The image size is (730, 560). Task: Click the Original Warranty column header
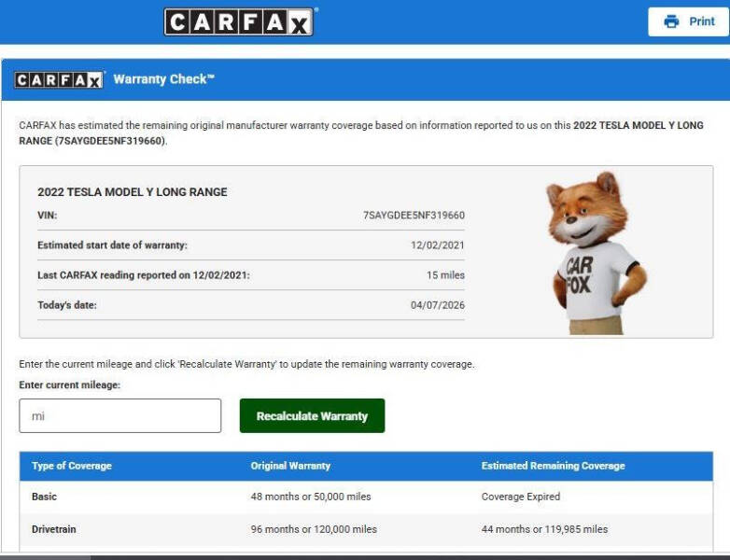[290, 466]
